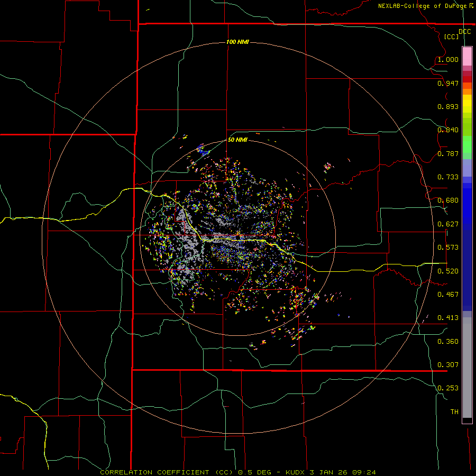The width and height of the screenshot is (476, 476).
Task: Select the 0.893 legend value
Action: pos(448,106)
